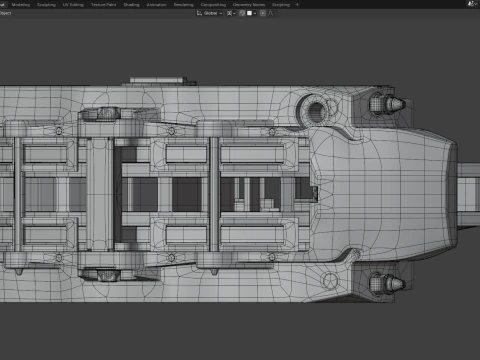Open the Shading workspace tab
Image resolution: width=480 pixels, height=360 pixels.
click(x=131, y=5)
